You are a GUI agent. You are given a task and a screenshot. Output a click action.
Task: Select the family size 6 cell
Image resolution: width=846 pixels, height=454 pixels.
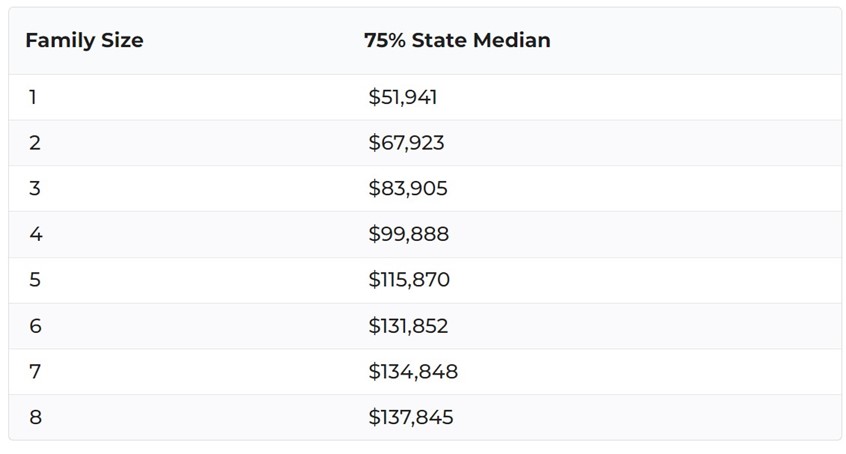[x=35, y=326]
